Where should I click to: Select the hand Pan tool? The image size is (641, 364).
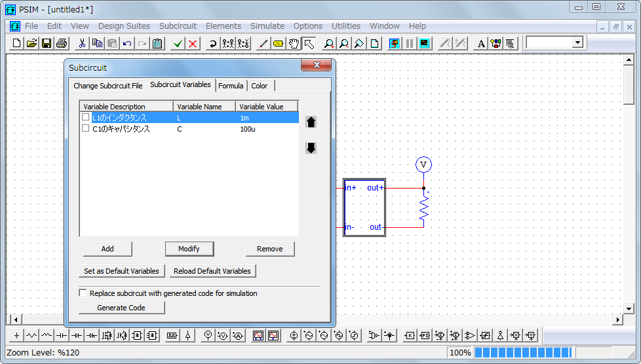coord(294,43)
